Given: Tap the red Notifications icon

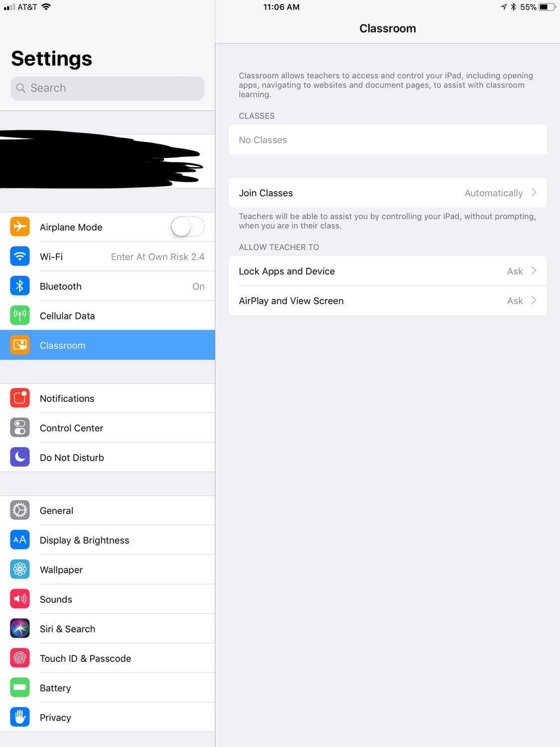Looking at the screenshot, I should point(20,398).
